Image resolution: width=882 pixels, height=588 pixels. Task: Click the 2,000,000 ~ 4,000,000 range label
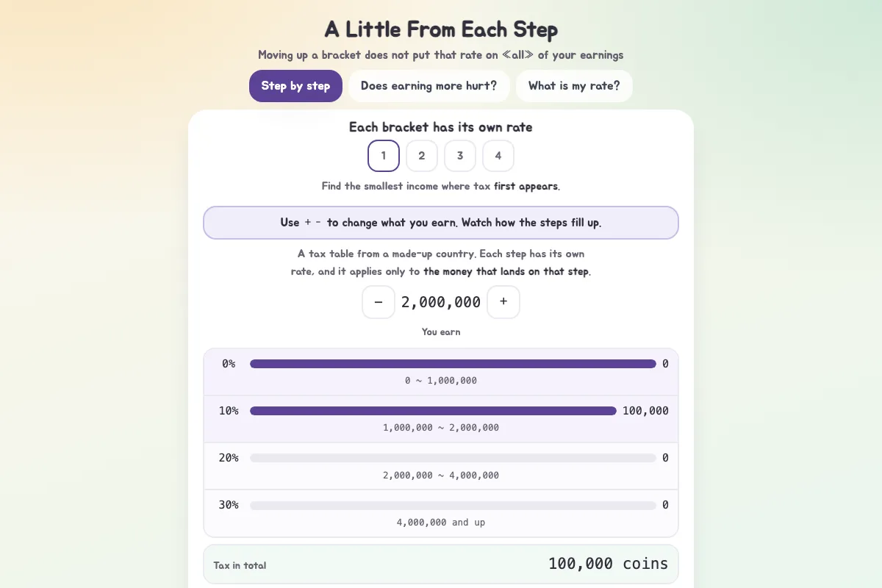coord(441,476)
